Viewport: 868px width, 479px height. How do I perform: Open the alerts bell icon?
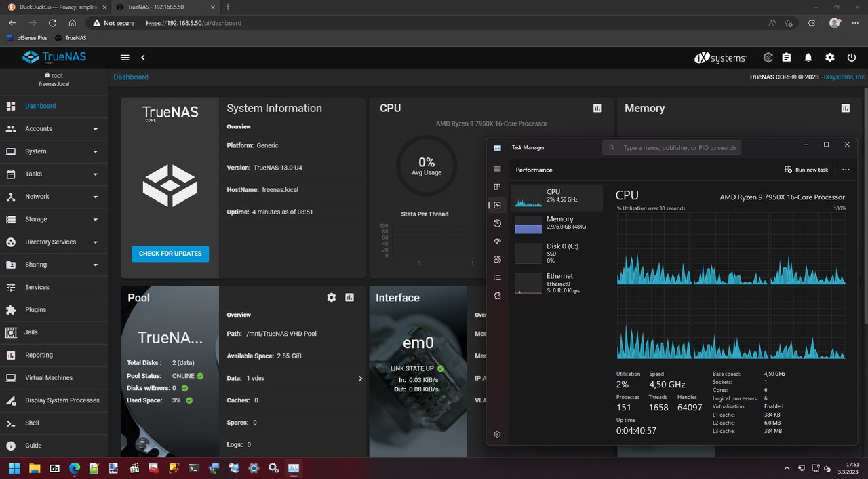pos(808,58)
